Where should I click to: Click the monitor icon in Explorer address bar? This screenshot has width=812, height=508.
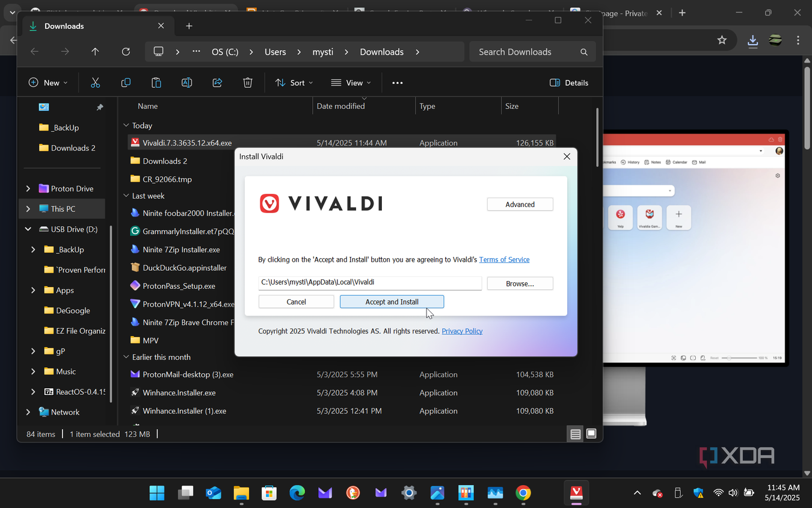click(x=159, y=52)
